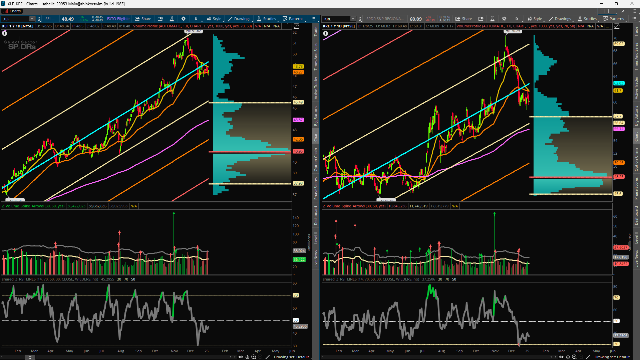Click the left chart horizontal scrollbar handle
640x360 pixels.
click(x=29, y=357)
